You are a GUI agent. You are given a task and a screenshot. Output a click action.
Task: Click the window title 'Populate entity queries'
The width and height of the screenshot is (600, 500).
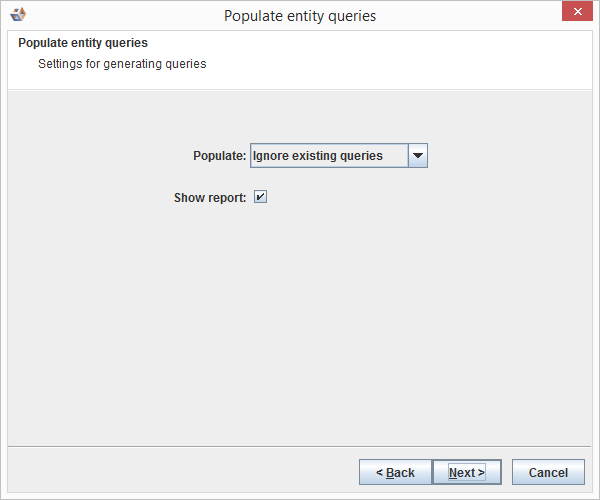[x=300, y=16]
